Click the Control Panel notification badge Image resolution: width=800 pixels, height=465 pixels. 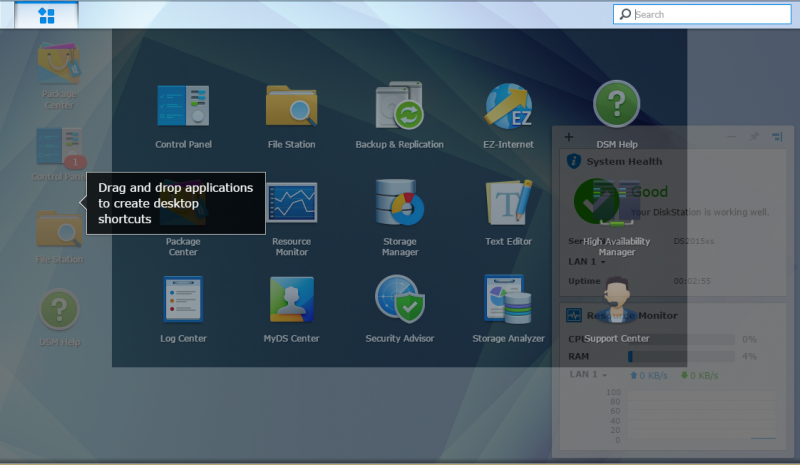coord(76,162)
